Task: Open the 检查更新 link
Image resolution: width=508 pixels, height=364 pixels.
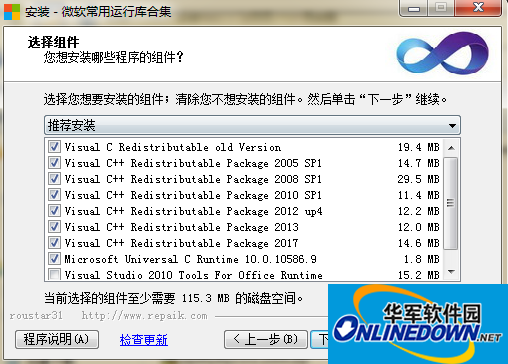Action: click(x=144, y=340)
